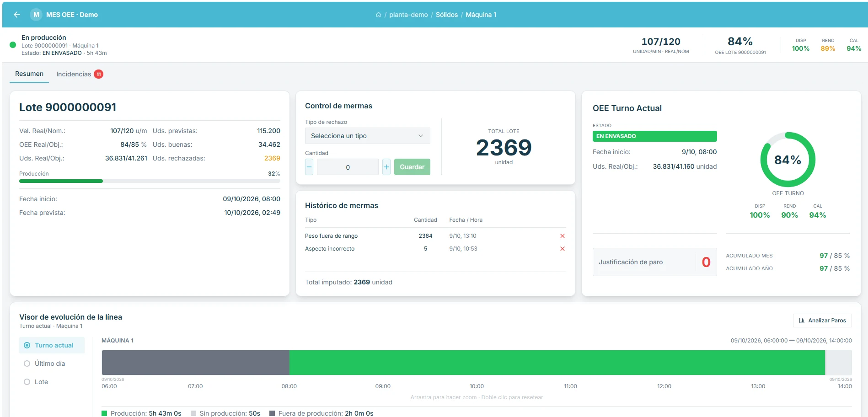
Task: Click the 84% OEE Turno gauge
Action: 788,160
